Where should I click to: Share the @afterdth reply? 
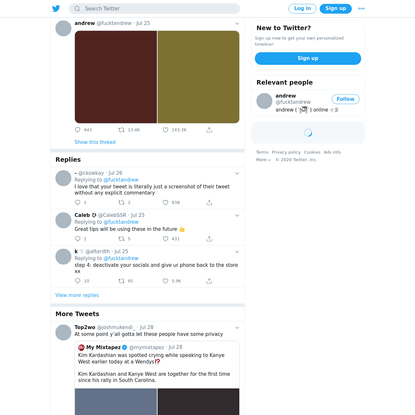coord(209,281)
